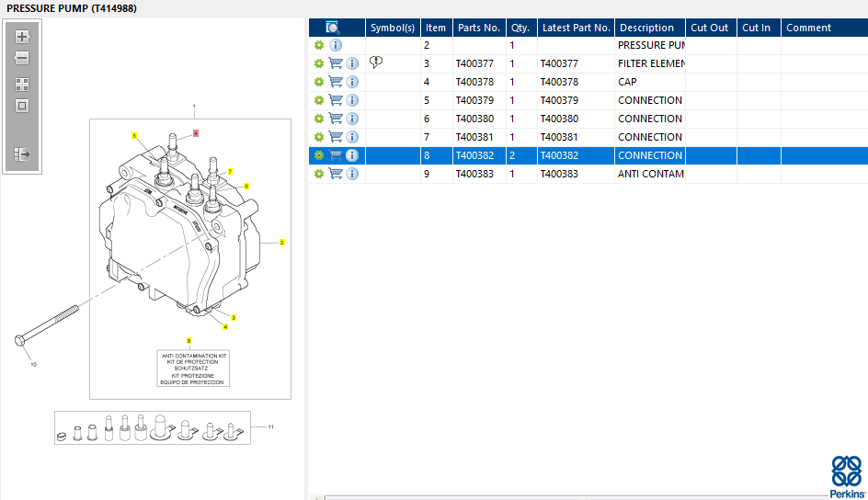The height and width of the screenshot is (500, 868).
Task: Sort by Latest Part No. column header
Action: click(x=576, y=28)
